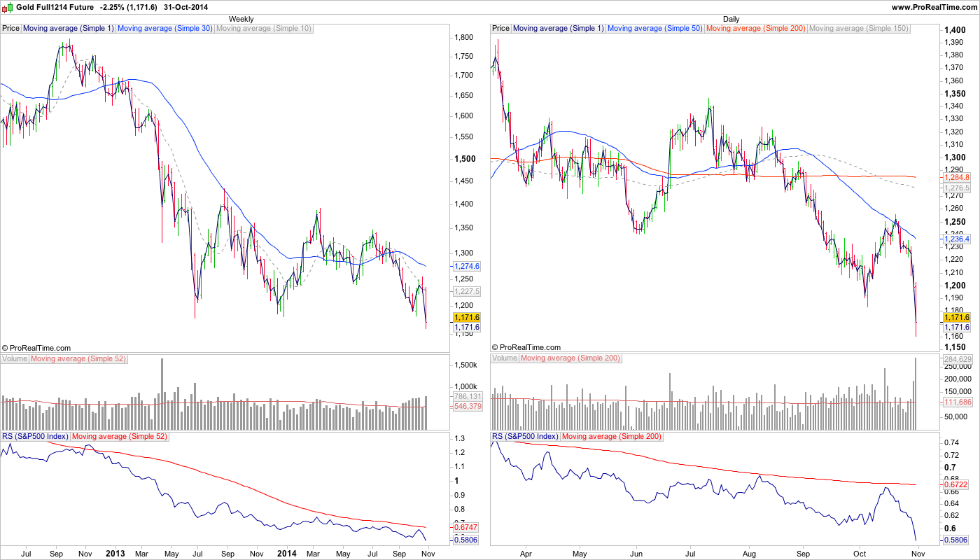Screen dimensions: 980x560
Task: Click the 111,686 volume average value
Action: pos(958,402)
